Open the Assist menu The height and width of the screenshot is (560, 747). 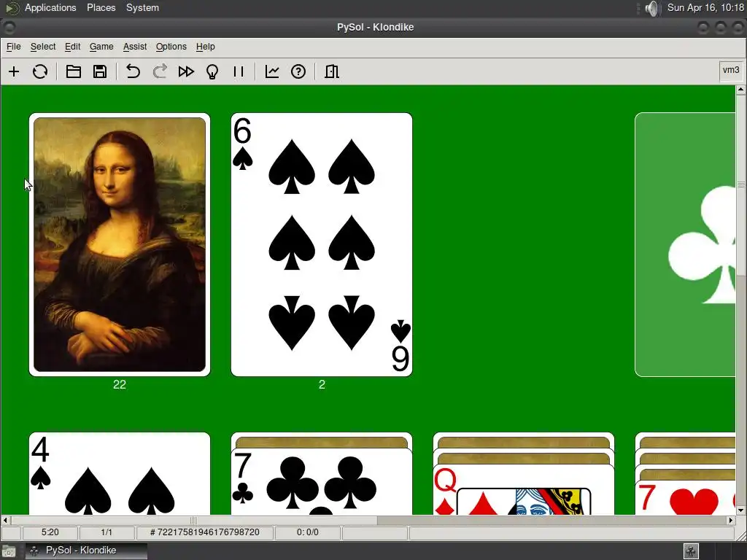click(135, 47)
